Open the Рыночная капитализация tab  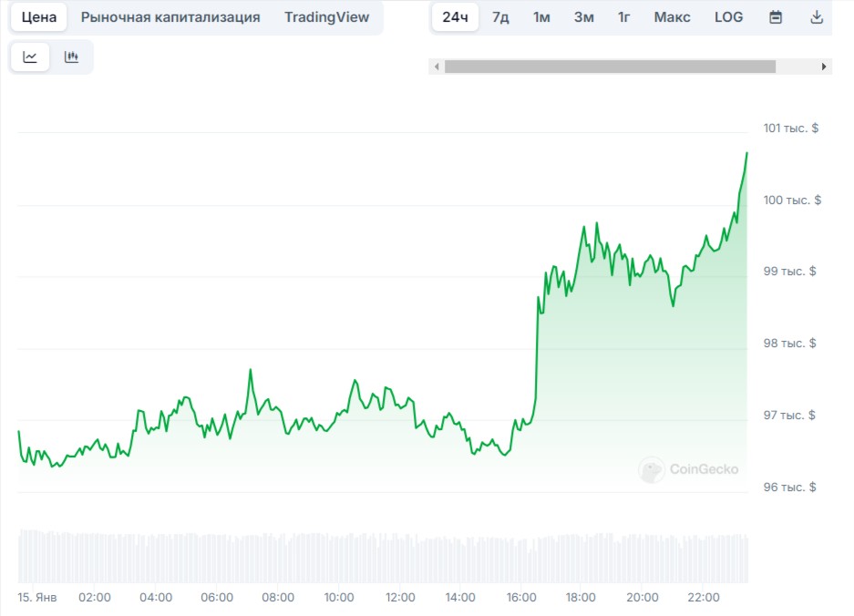pyautogui.click(x=170, y=17)
